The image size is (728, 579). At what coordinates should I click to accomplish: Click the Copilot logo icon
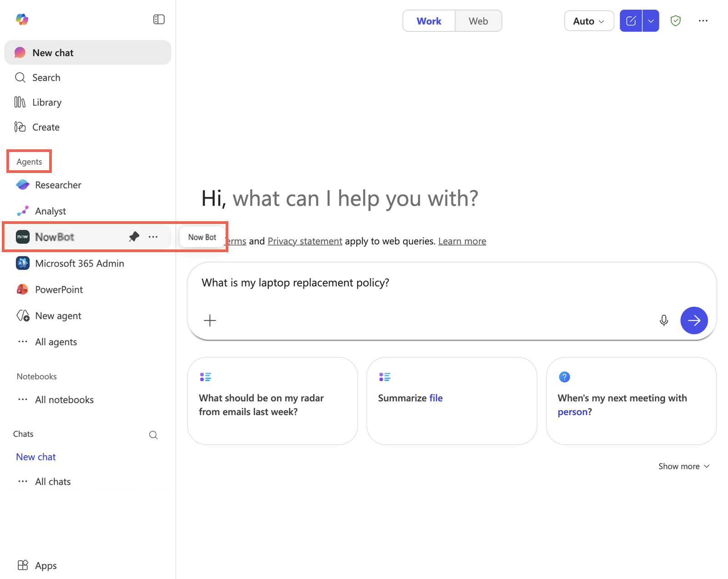pyautogui.click(x=22, y=19)
